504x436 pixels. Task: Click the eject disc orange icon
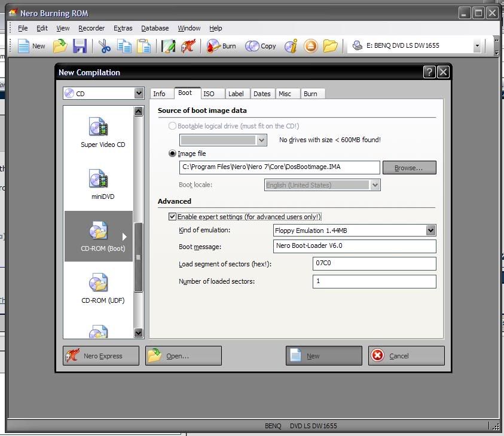[310, 46]
